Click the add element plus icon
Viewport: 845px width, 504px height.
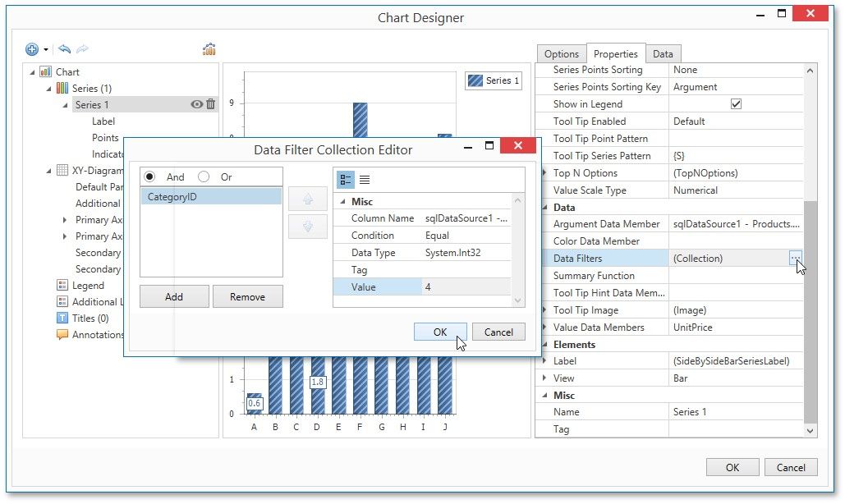coord(32,49)
